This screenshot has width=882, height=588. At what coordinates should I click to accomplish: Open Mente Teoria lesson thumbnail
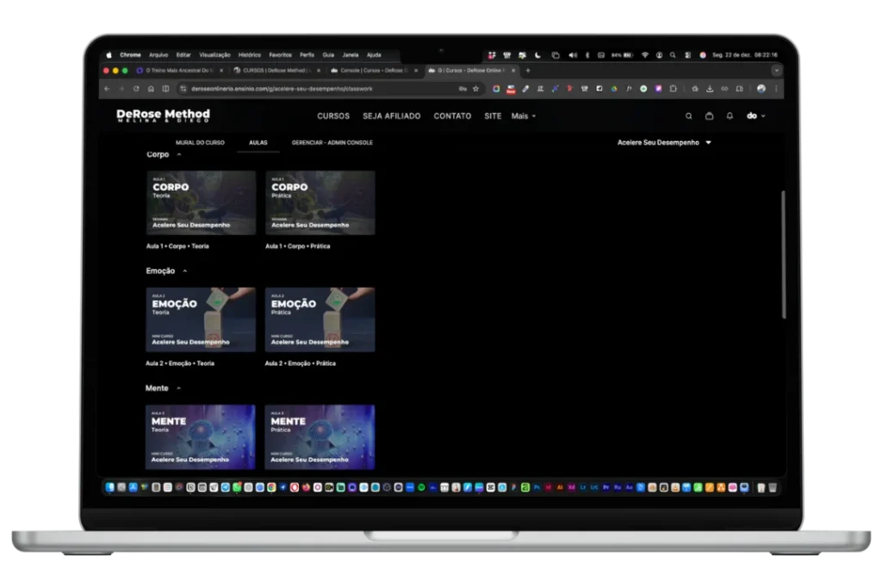[200, 436]
